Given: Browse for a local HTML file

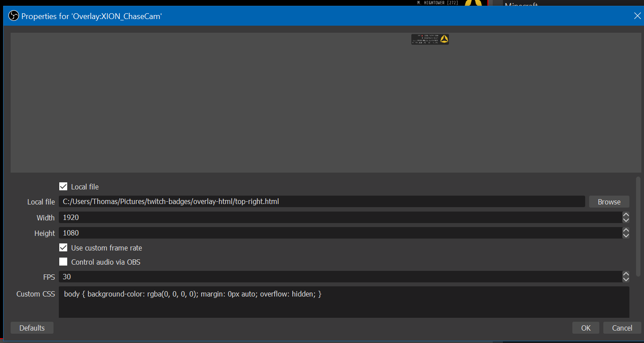Looking at the screenshot, I should (609, 202).
